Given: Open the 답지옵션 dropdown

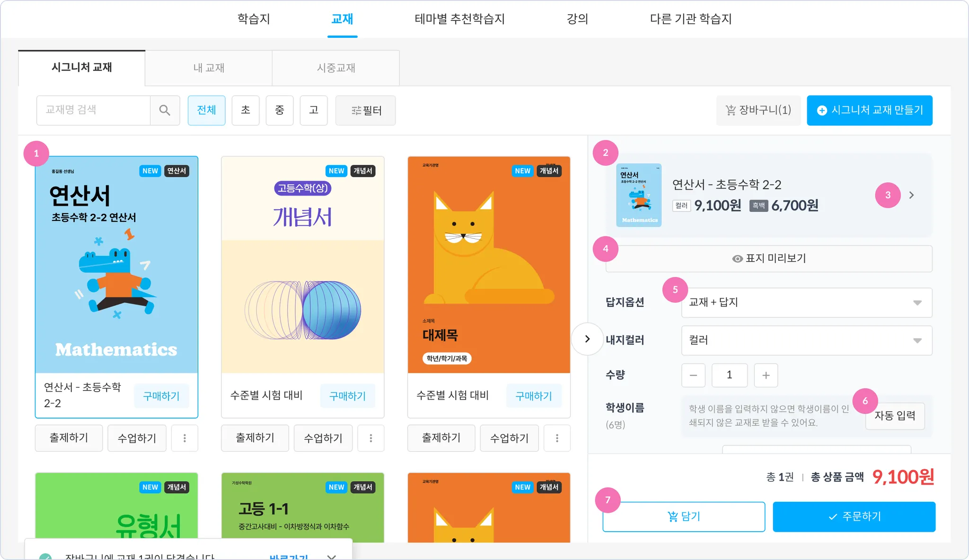Looking at the screenshot, I should 807,303.
